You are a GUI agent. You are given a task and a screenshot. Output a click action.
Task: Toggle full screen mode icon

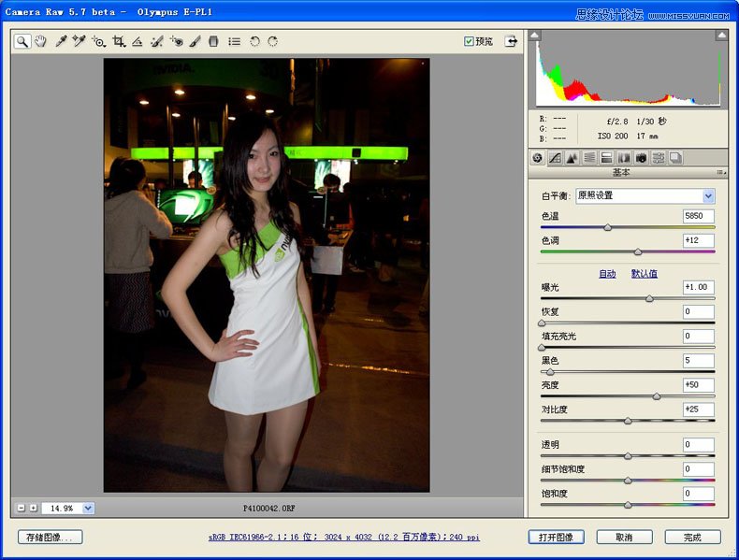(511, 41)
